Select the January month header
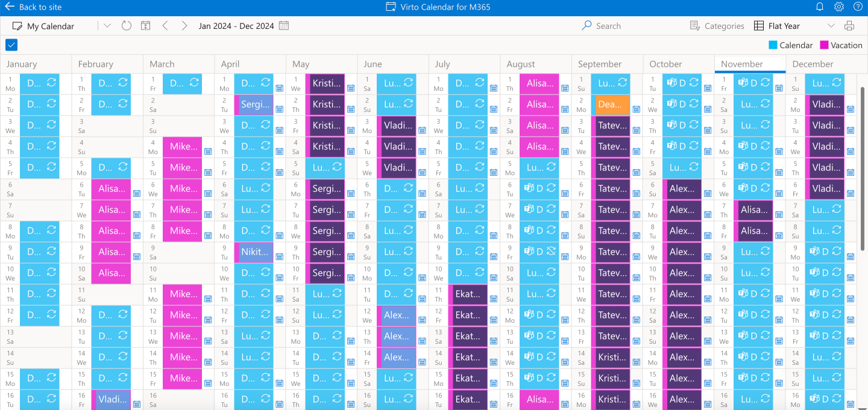The width and height of the screenshot is (868, 410). click(36, 64)
